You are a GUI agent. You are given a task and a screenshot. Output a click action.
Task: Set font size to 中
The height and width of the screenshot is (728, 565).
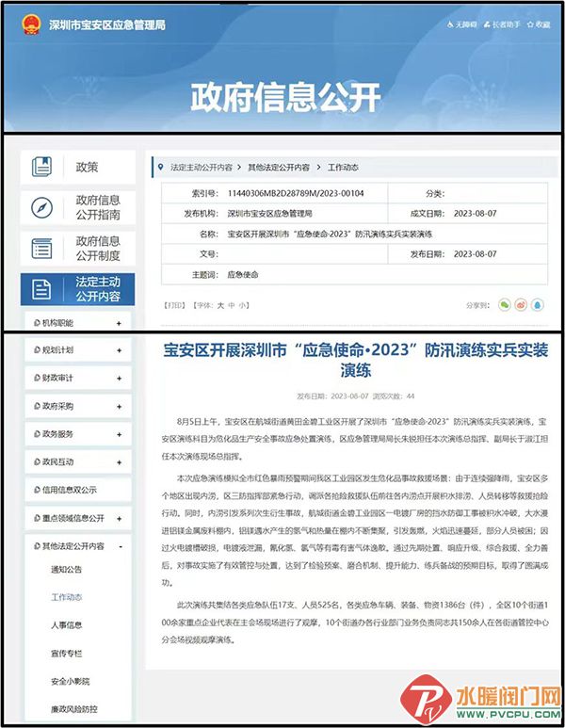(x=232, y=305)
